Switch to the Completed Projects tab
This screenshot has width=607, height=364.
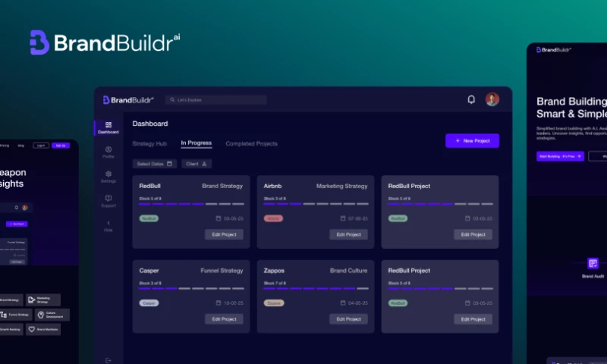pyautogui.click(x=252, y=143)
